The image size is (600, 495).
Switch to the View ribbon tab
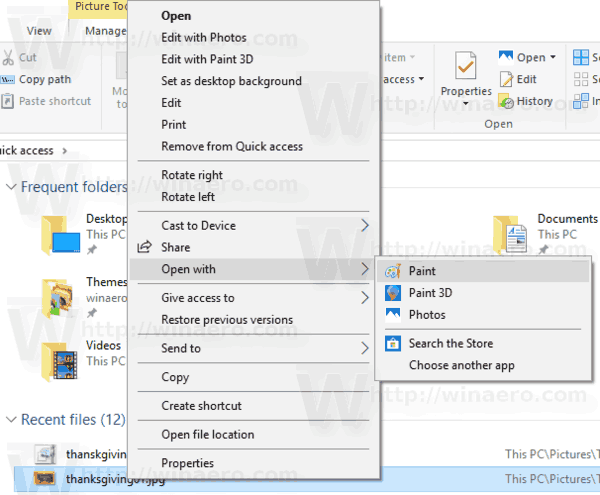click(x=39, y=31)
